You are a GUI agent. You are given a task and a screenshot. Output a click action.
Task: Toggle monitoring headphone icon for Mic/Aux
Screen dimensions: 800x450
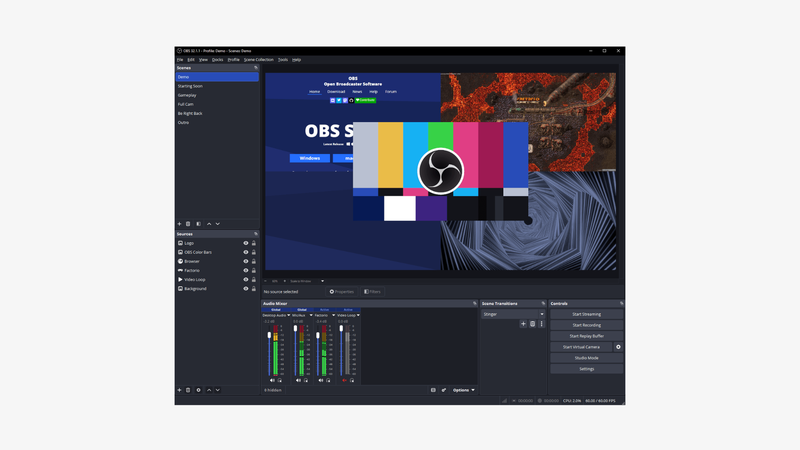tap(306, 381)
